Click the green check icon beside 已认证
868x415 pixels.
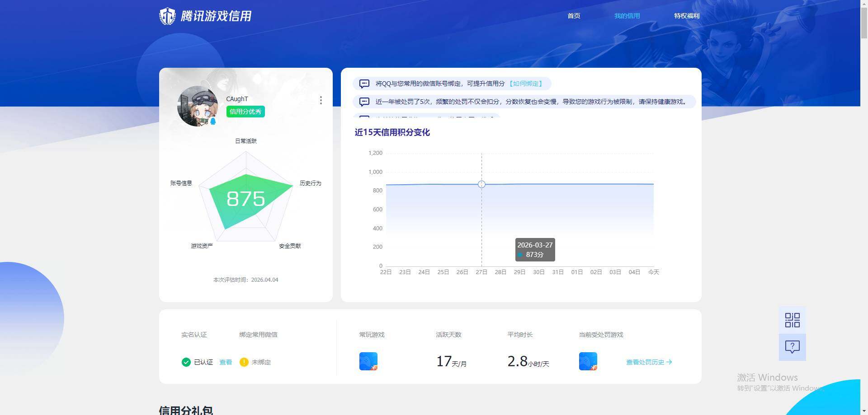186,362
